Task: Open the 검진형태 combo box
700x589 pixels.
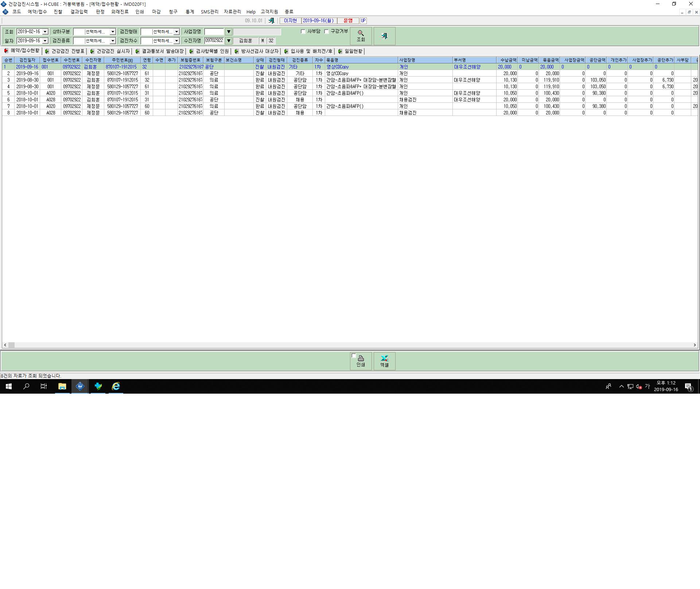Action: (176, 32)
